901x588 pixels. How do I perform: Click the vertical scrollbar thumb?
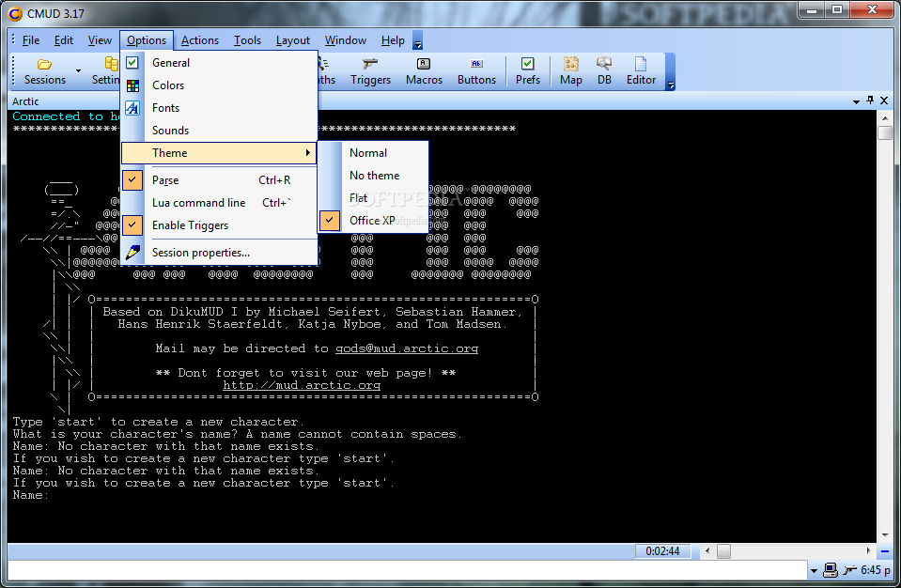[885, 132]
